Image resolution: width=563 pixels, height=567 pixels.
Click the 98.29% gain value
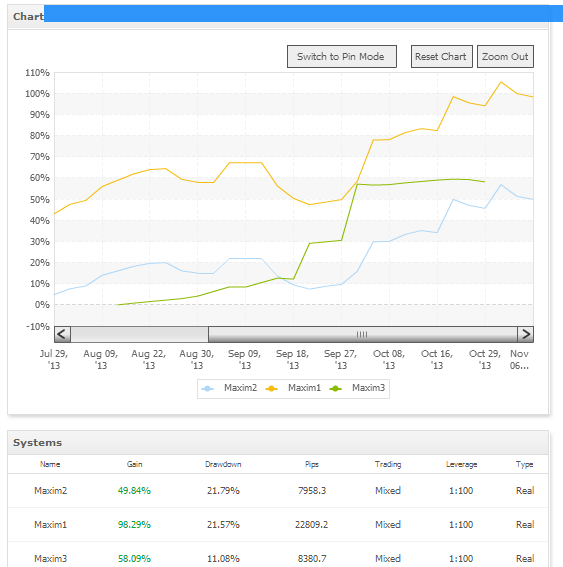pyautogui.click(x=134, y=525)
